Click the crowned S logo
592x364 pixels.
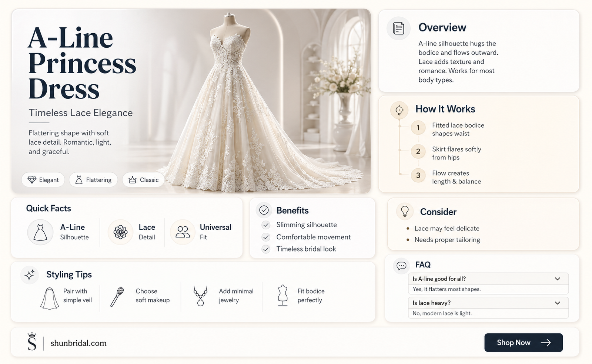(32, 341)
